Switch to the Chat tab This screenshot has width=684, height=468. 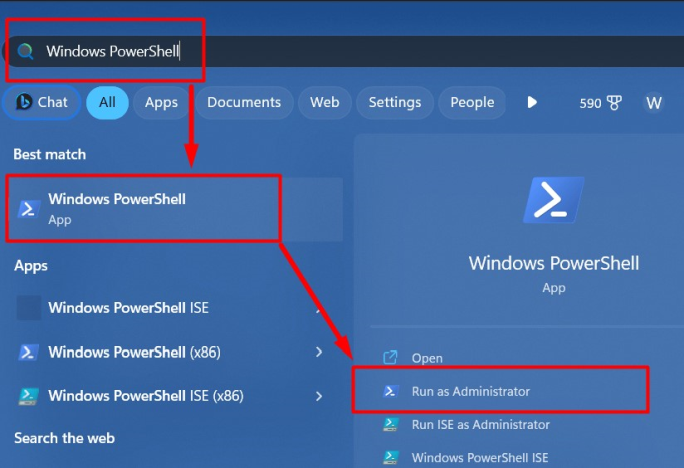(41, 102)
